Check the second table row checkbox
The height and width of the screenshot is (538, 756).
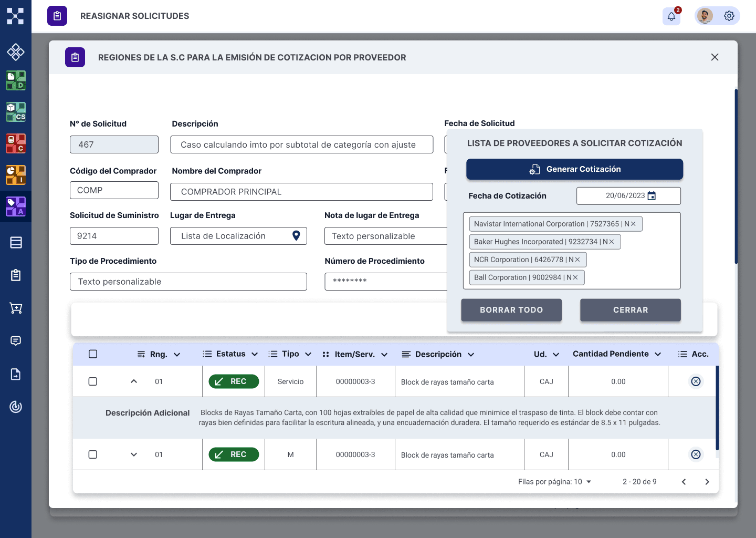pyautogui.click(x=93, y=454)
